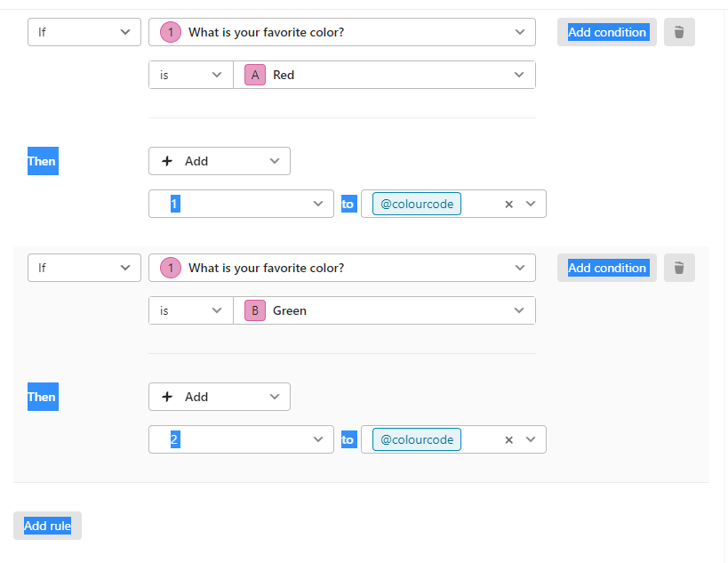Click the plus icon in first Add action
The height and width of the screenshot is (563, 728).
pos(167,161)
